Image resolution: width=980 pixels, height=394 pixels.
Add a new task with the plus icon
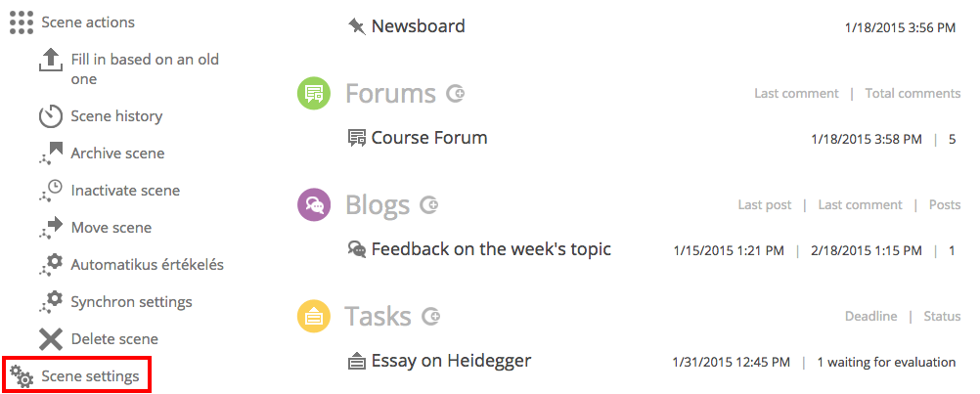(x=430, y=317)
